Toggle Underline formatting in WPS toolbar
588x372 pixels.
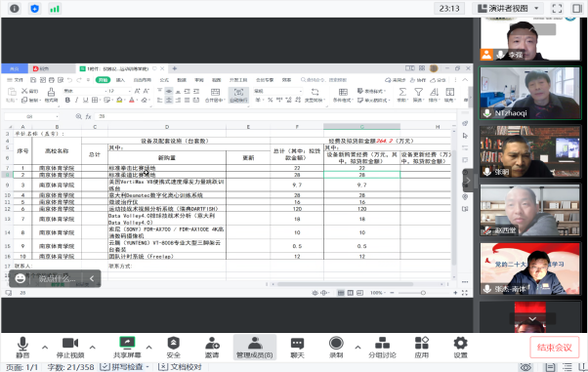click(x=86, y=101)
